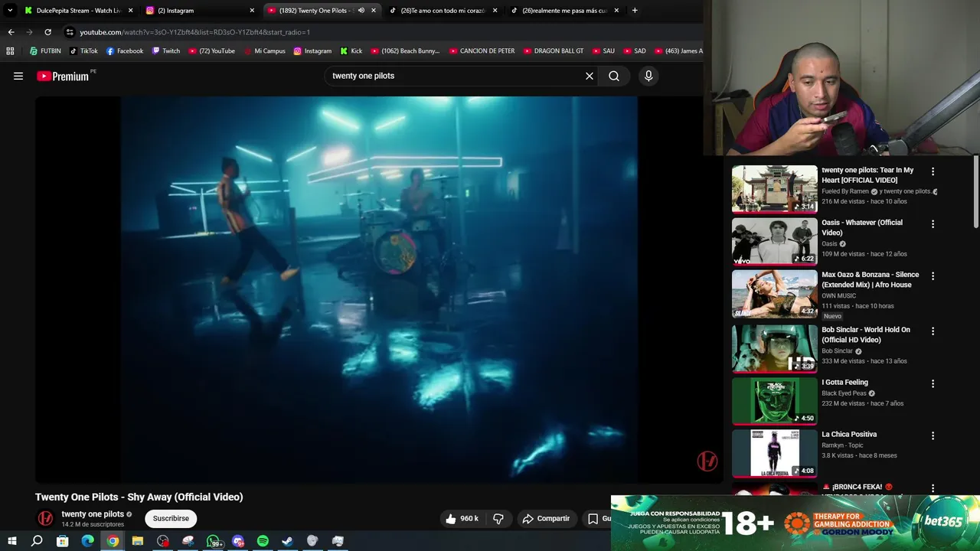The width and height of the screenshot is (980, 551).
Task: Open the bet365 advertisement banner
Action: tap(795, 523)
